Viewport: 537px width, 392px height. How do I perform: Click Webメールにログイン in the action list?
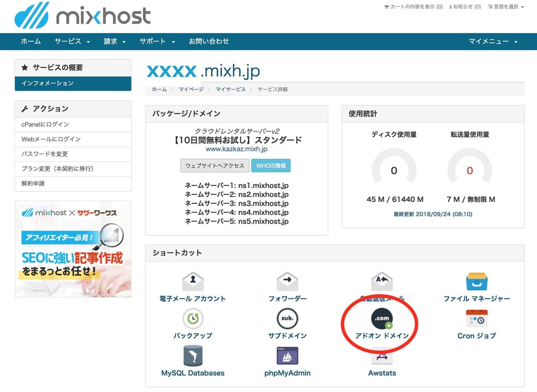(x=73, y=139)
